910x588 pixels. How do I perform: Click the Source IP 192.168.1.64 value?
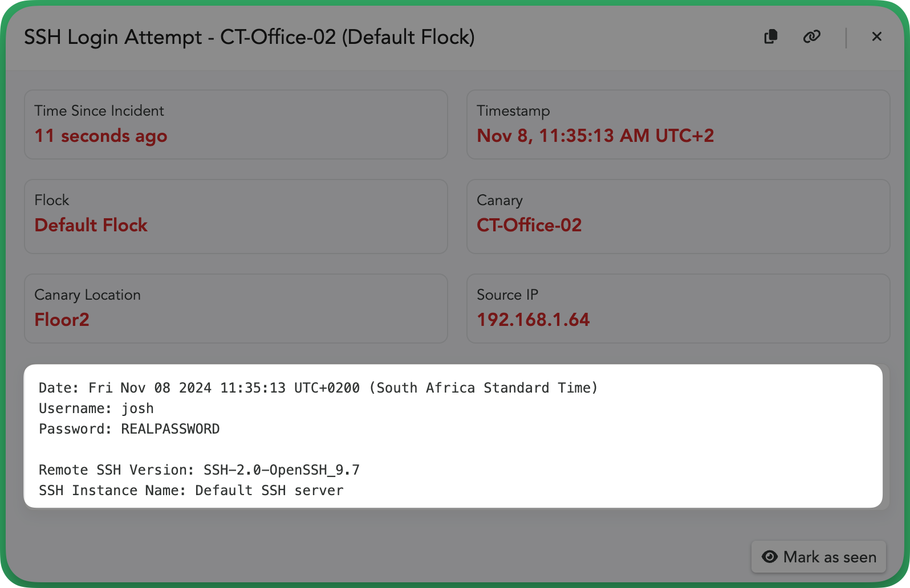pyautogui.click(x=533, y=320)
